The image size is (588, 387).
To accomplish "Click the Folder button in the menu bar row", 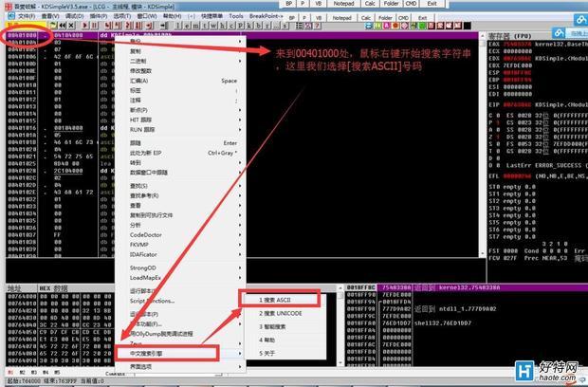I will [385, 18].
